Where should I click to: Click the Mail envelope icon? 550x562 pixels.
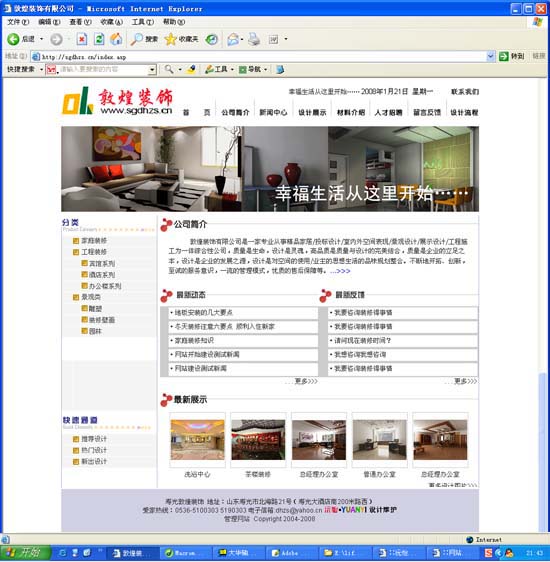(x=233, y=39)
